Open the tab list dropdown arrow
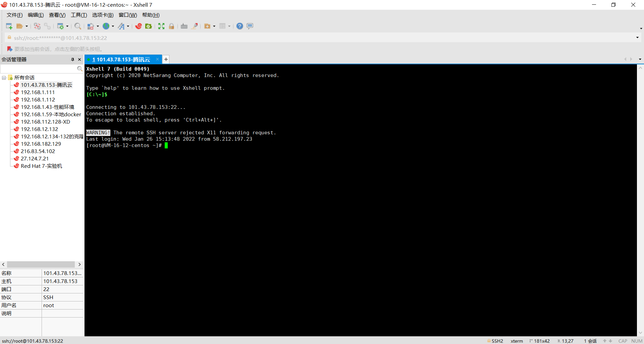The width and height of the screenshot is (644, 344). (640, 59)
